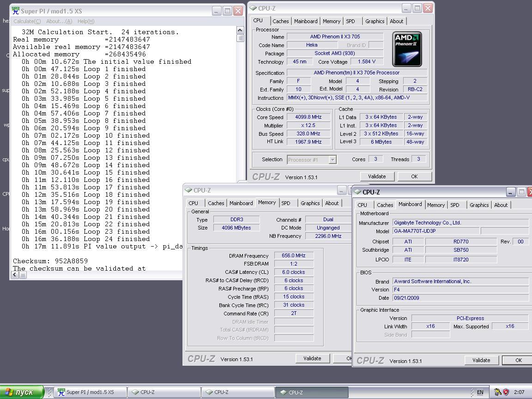
Task: Click the BIOS date 09/21/2009
Action: point(461,298)
